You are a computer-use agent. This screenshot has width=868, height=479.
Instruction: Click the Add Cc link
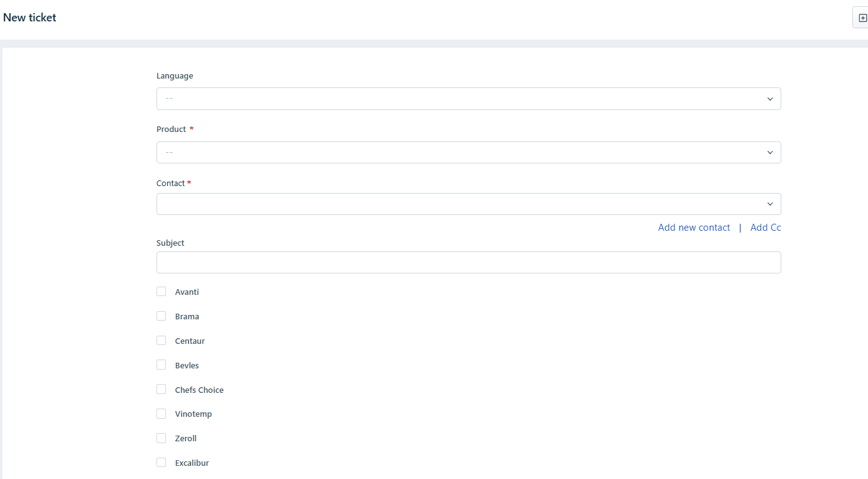pos(766,228)
